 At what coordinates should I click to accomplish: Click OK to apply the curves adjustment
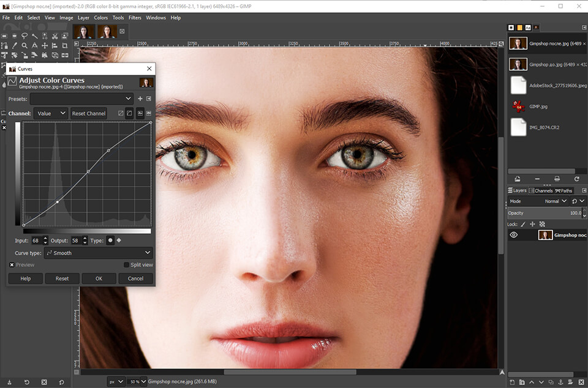[99, 278]
